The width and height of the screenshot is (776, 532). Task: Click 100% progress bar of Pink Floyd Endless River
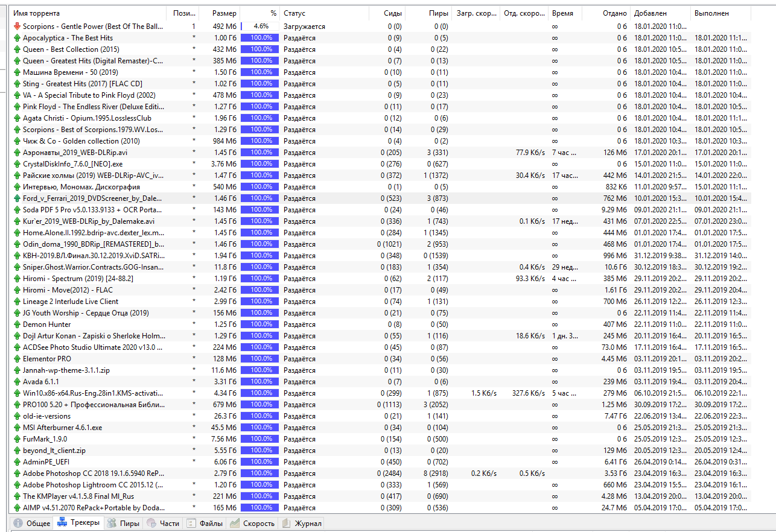tap(260, 107)
